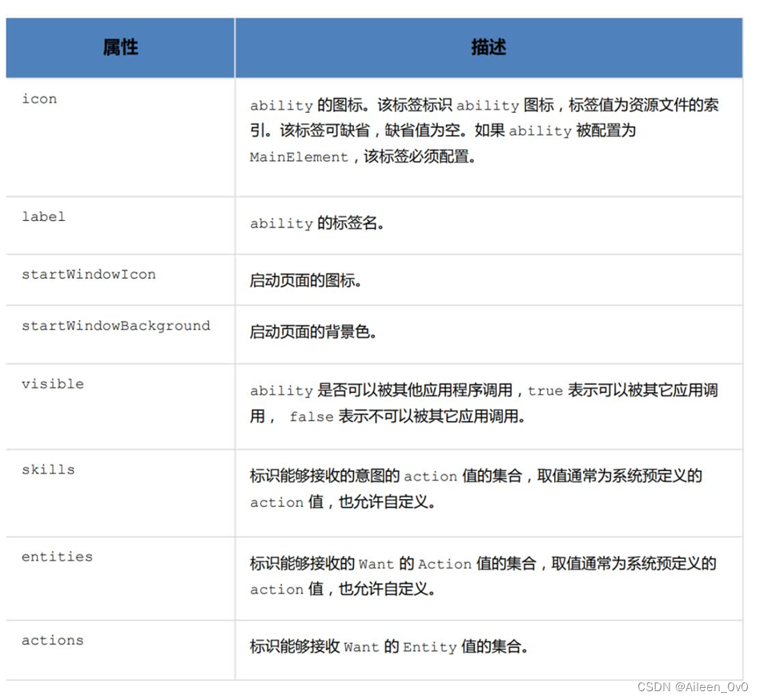Click description '启动页面的背景色。'
The height and width of the screenshot is (700, 760).
313,332
